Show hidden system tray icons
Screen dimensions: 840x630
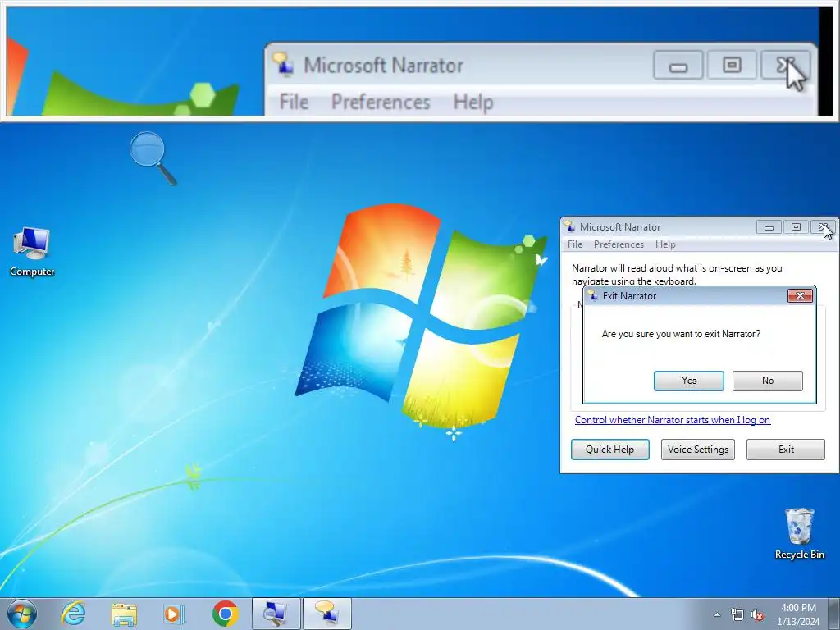717,614
